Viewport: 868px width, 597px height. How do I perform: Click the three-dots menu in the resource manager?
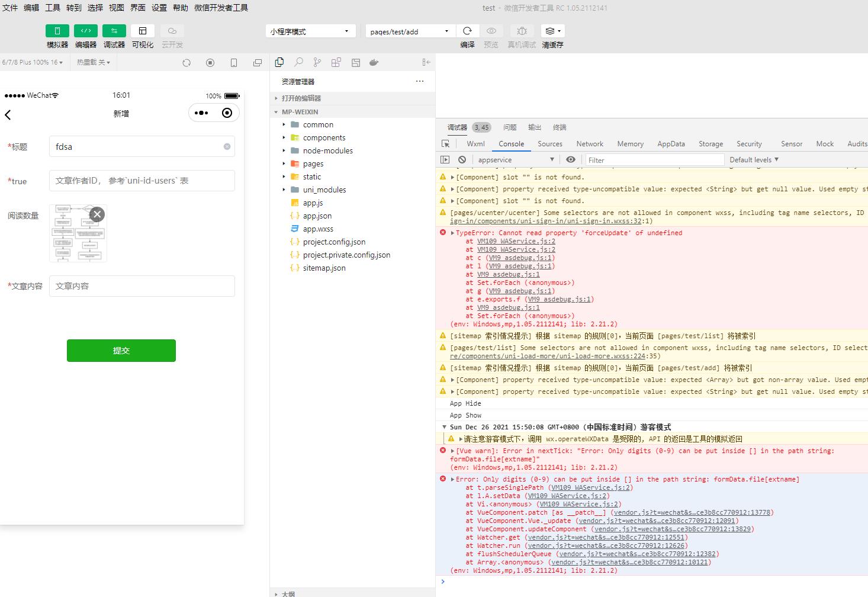pyautogui.click(x=420, y=81)
